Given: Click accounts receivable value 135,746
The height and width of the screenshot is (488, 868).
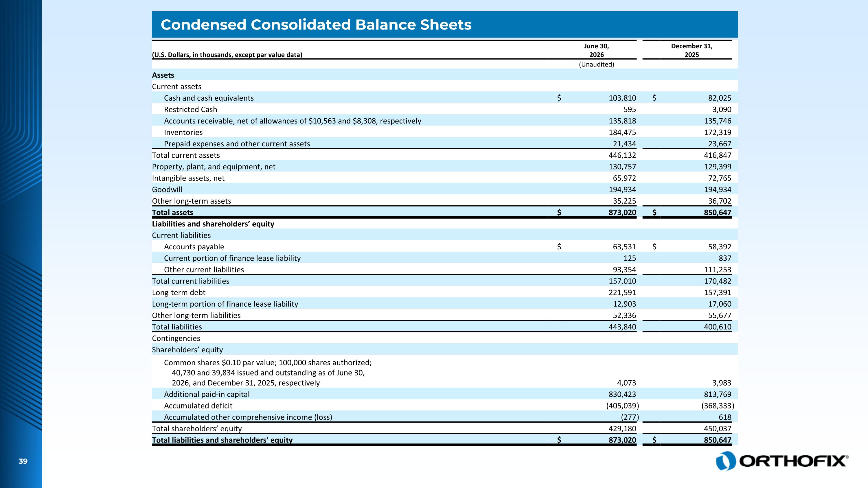Looking at the screenshot, I should point(718,121).
